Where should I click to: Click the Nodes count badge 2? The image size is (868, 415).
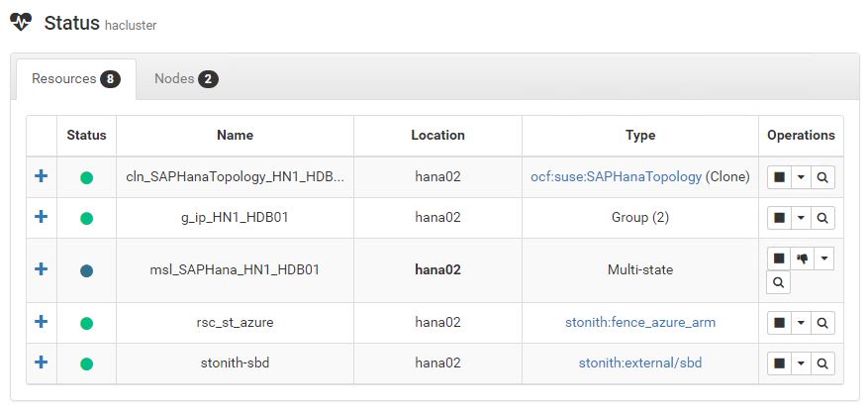tap(208, 80)
